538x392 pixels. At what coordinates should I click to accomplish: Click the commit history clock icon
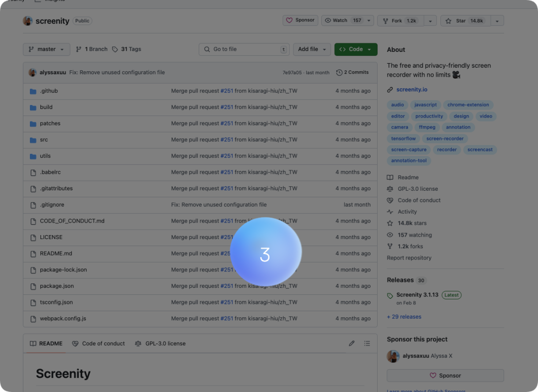pos(339,72)
